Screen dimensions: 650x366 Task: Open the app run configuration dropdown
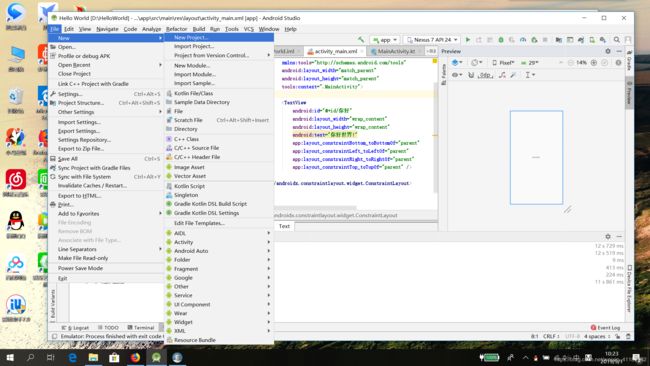(x=385, y=40)
